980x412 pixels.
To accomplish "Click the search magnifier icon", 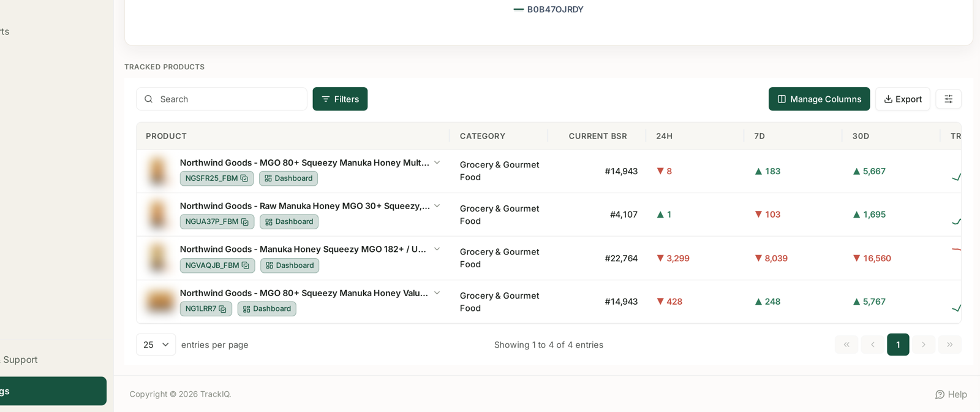I will [148, 99].
